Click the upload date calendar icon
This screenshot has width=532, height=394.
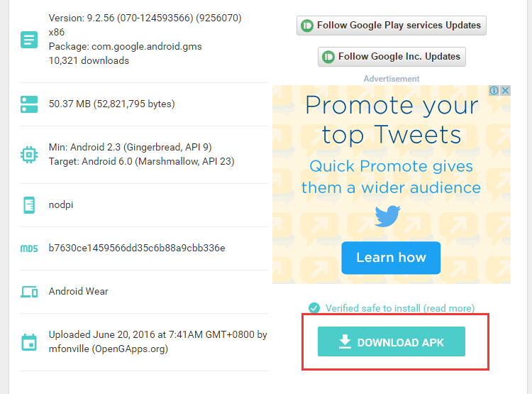point(29,342)
